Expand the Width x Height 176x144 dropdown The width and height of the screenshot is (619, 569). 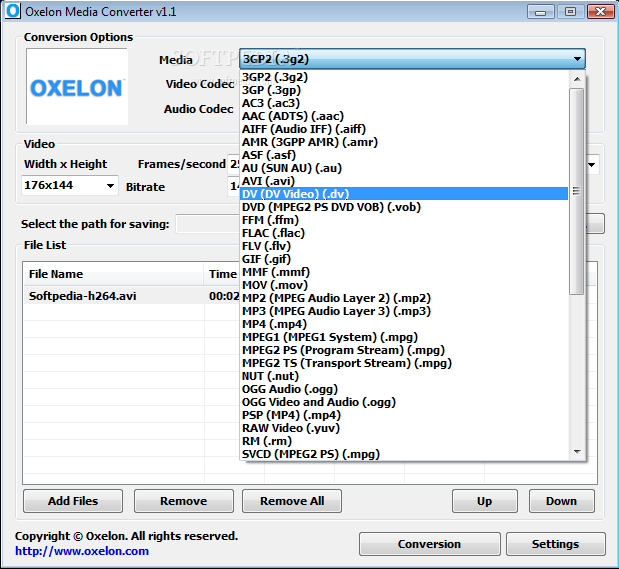point(111,186)
